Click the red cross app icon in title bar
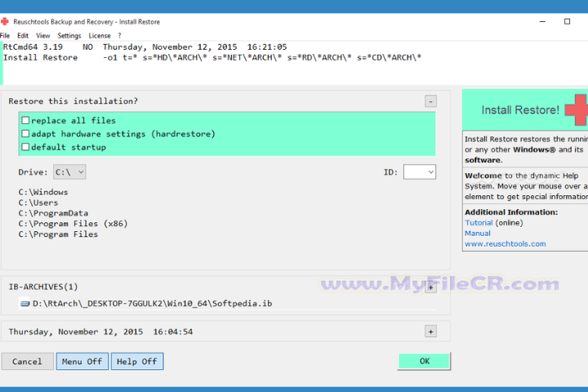 pyautogui.click(x=4, y=21)
